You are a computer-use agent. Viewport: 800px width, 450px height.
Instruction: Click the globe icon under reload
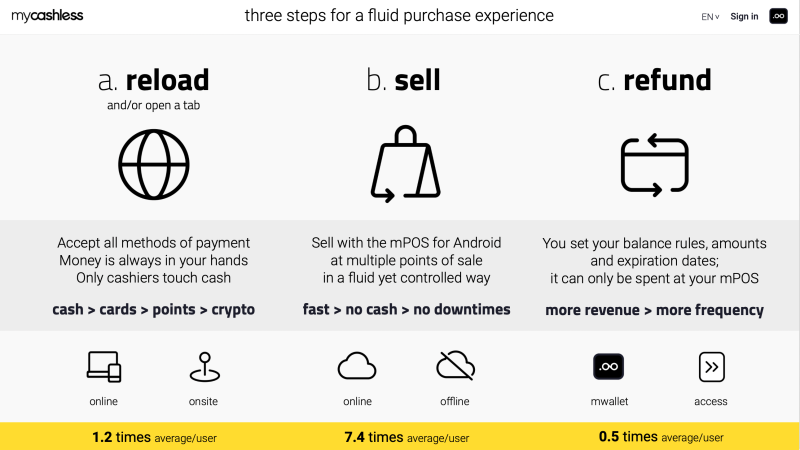[x=154, y=164]
